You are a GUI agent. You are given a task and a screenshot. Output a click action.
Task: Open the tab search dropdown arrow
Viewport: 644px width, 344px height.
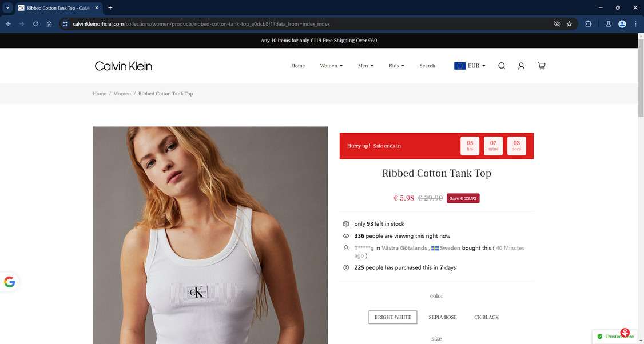(x=7, y=8)
